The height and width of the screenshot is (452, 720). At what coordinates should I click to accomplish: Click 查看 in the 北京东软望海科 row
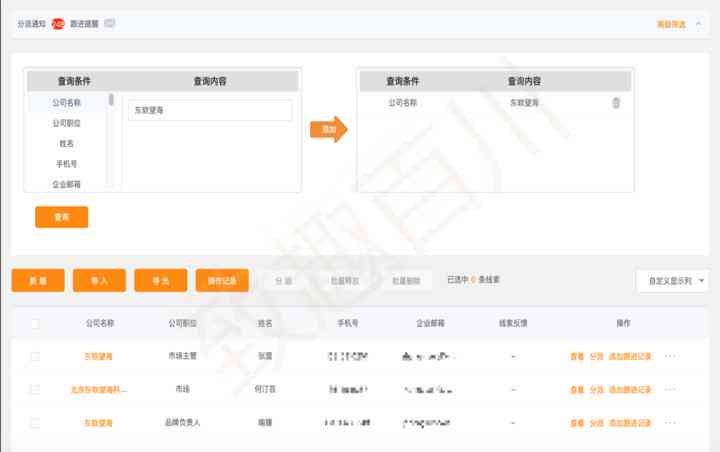pyautogui.click(x=577, y=390)
